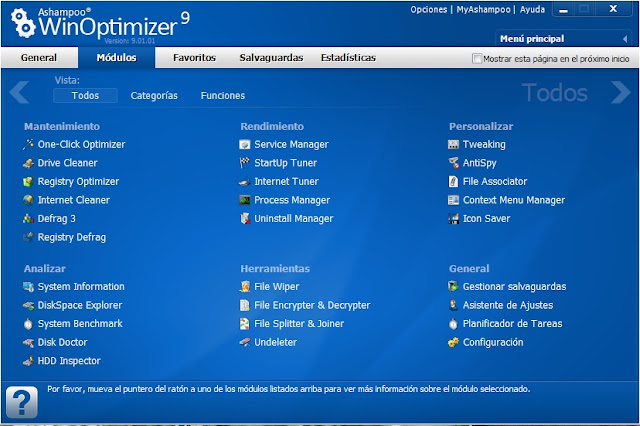The width and height of the screenshot is (640, 426).
Task: Select the Módulos tab
Action: (116, 58)
